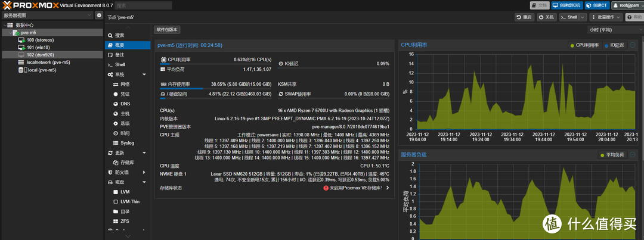Open ZFS disk item
Viewport: 644px width, 240px height.
[128, 221]
